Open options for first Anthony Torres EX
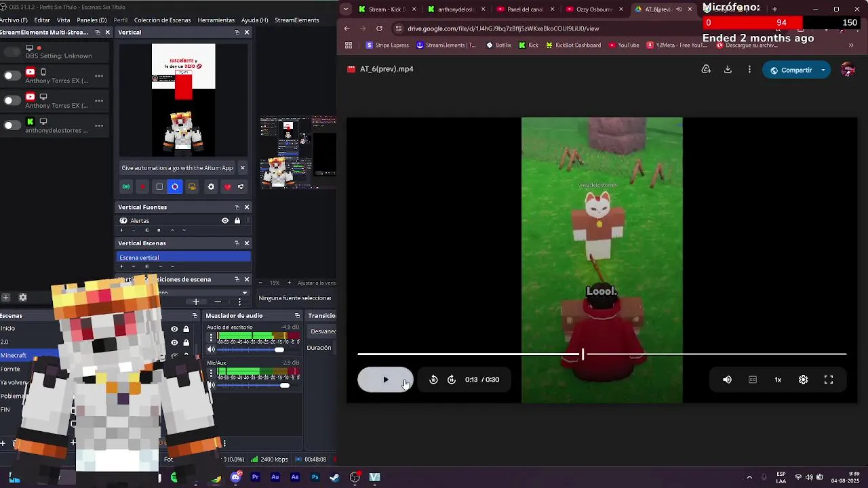 click(x=99, y=76)
